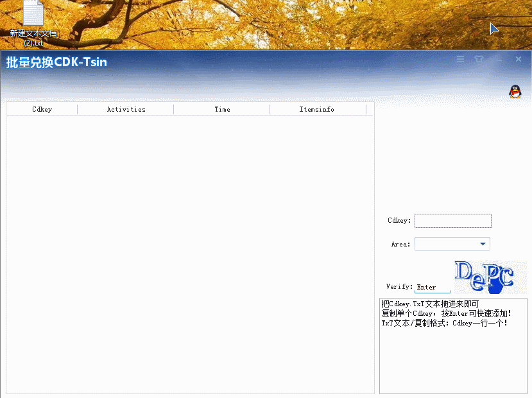Click the Time column header
This screenshot has width=532, height=398.
[x=222, y=109]
